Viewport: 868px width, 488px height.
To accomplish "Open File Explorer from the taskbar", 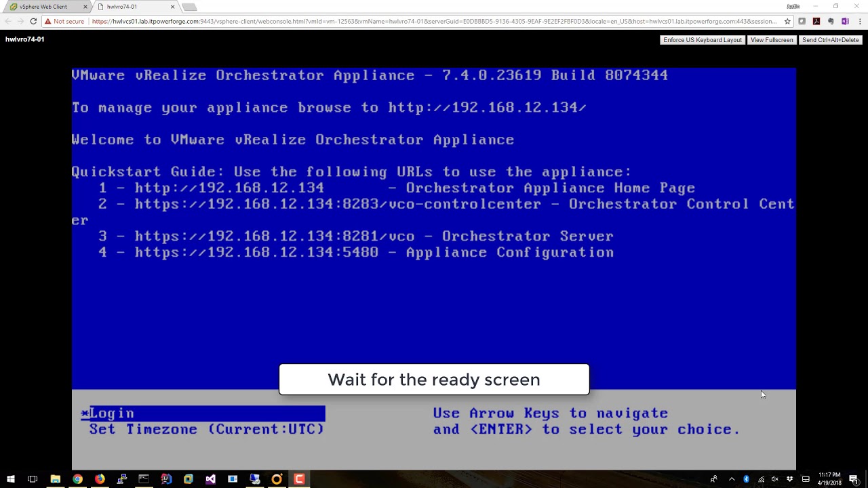I will pyautogui.click(x=56, y=479).
